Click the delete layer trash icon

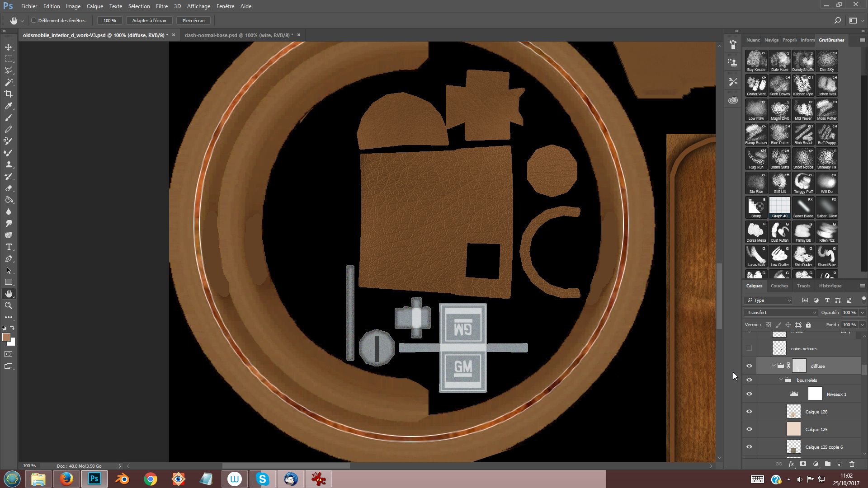tap(852, 464)
